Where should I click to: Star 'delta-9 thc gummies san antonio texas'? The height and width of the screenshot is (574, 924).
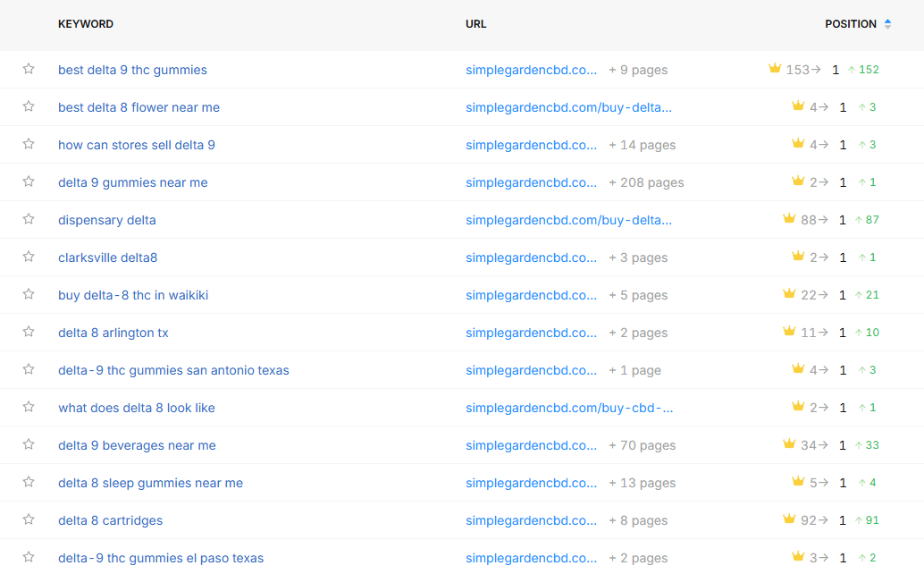click(x=29, y=369)
